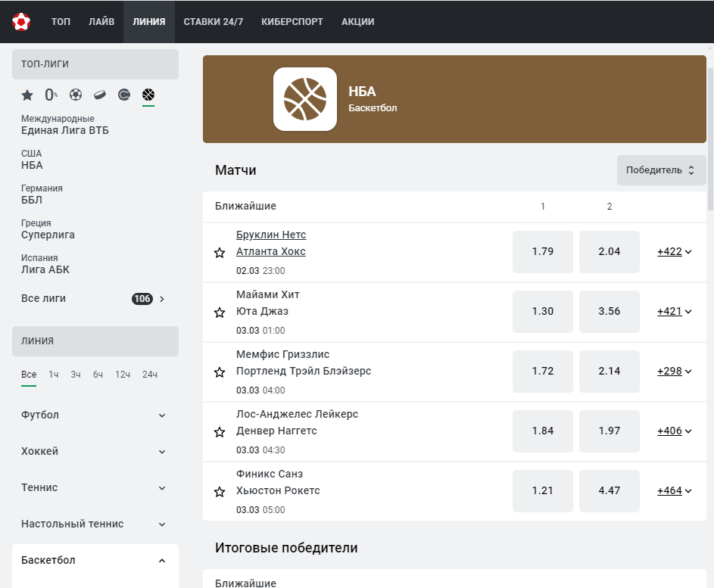Expand the Теннис sport section
The height and width of the screenshot is (588, 714).
point(95,488)
